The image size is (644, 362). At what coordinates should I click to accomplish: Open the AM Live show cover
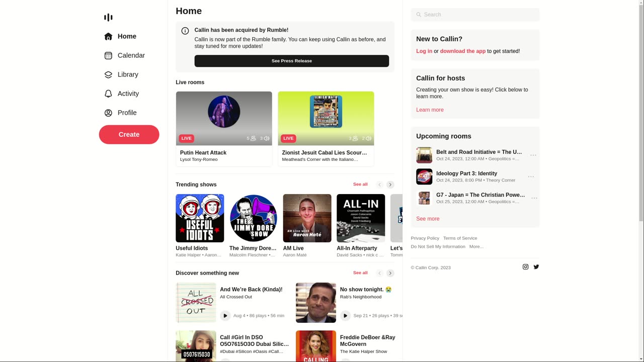point(307,218)
